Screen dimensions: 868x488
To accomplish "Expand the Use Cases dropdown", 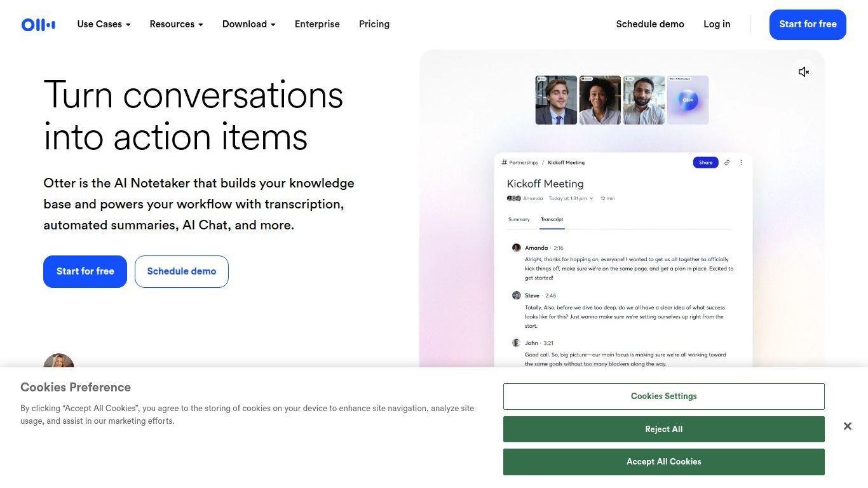I will (x=104, y=24).
